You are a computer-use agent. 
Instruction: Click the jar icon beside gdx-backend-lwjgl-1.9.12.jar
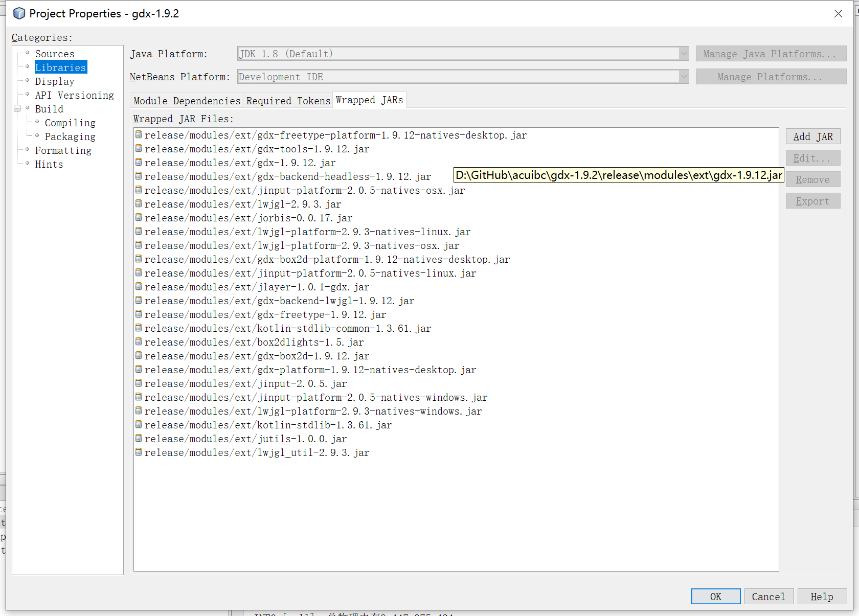coord(139,300)
